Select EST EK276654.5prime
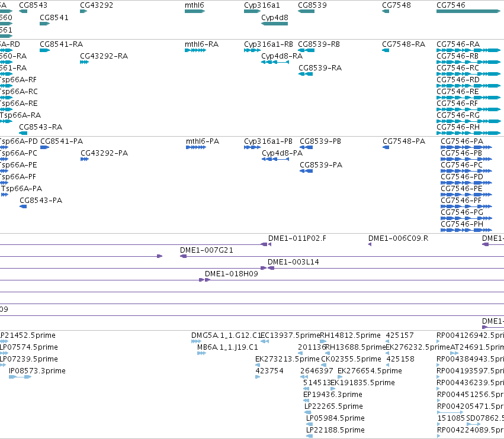Viewport: 504px width, 439px height. 370,371
